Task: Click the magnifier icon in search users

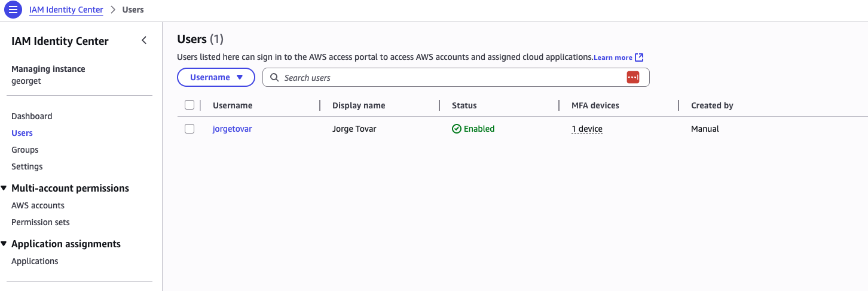Action: [x=274, y=77]
